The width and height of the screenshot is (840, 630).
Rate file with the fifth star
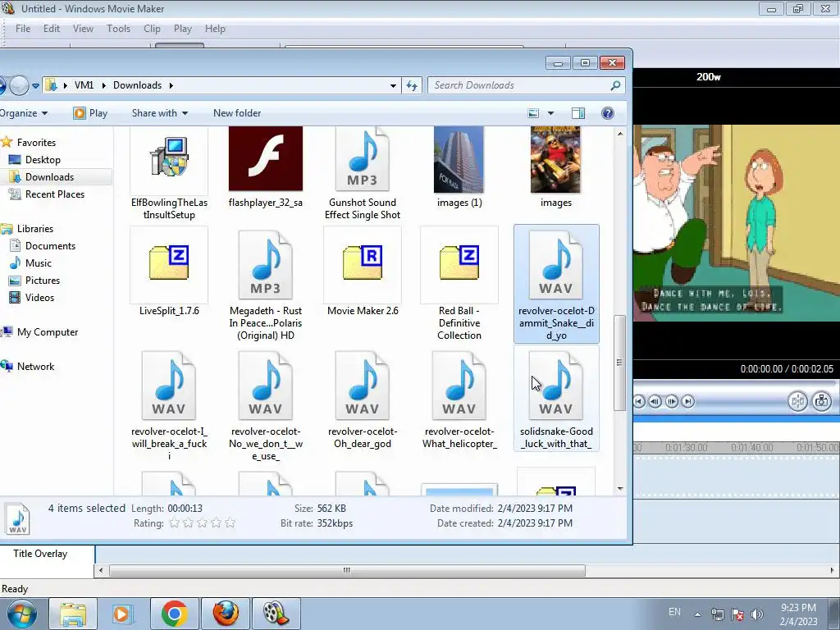pos(230,523)
